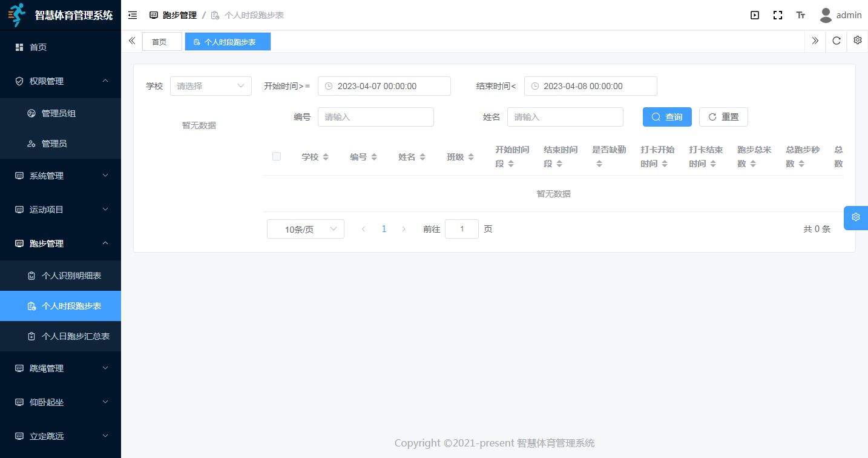
Task: Expand the 跳绳管理 sidebar menu
Action: pos(61,368)
